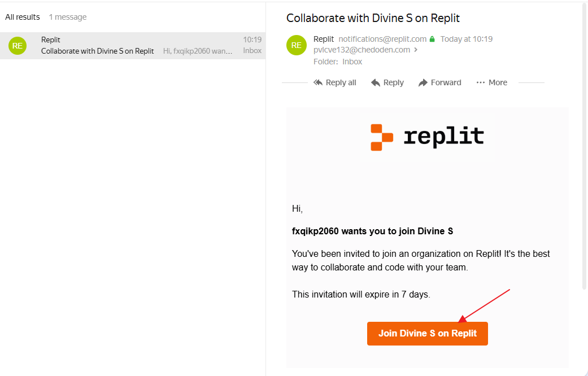Click the Today at 10:19 timestamp
Viewport: 588px width, 376px height.
point(467,39)
